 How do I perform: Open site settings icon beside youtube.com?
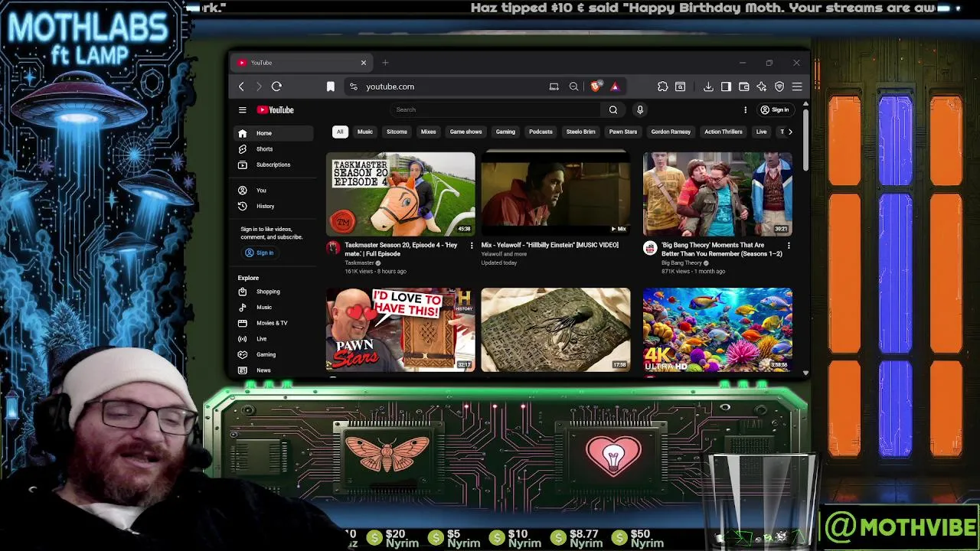point(353,86)
